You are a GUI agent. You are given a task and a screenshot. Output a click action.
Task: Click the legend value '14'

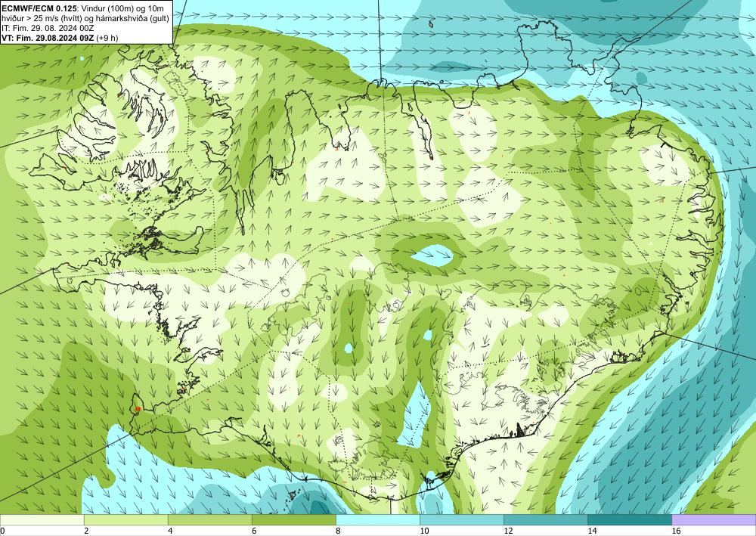point(592,531)
